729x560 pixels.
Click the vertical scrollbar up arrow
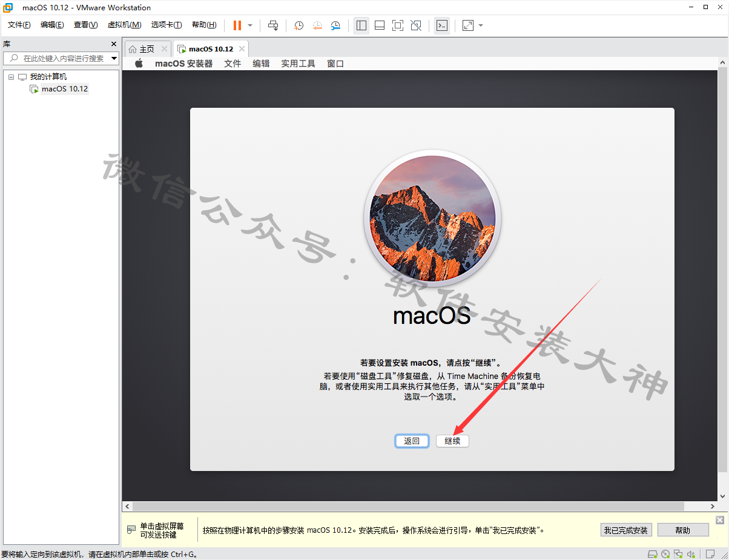click(724, 62)
